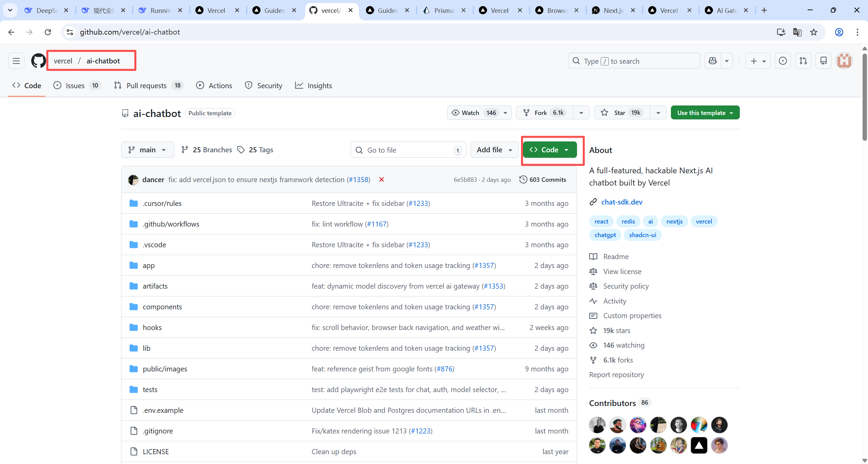Click the scrollbar down arrow
The width and height of the screenshot is (868, 464).
865,460
